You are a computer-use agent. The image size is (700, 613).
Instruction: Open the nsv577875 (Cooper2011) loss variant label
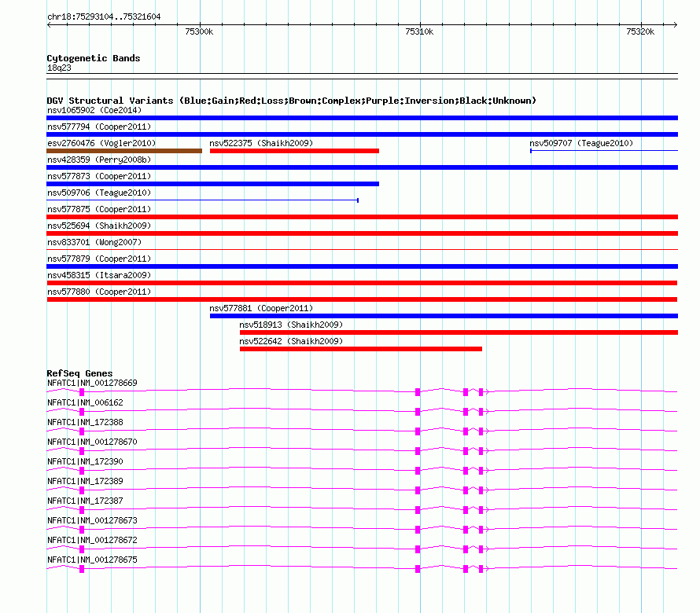(99, 209)
